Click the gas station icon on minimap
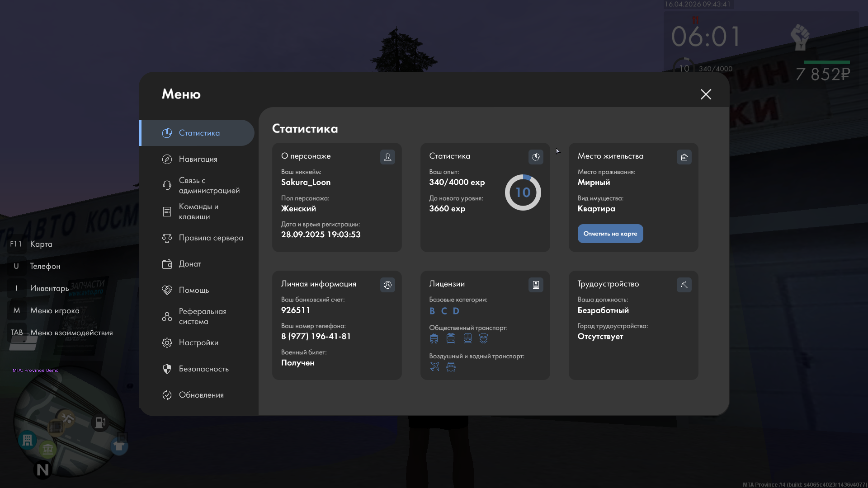The image size is (868, 488). [x=100, y=422]
